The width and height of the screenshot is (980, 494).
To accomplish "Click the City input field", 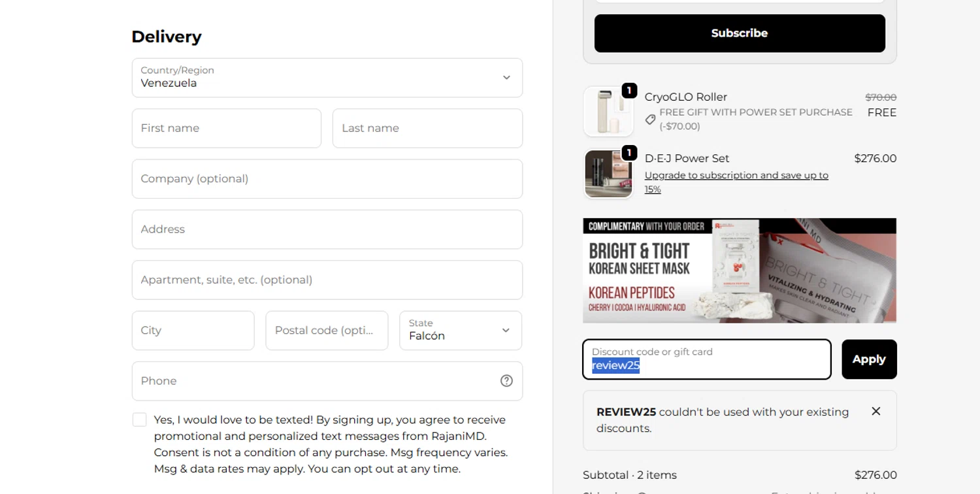I will click(193, 331).
